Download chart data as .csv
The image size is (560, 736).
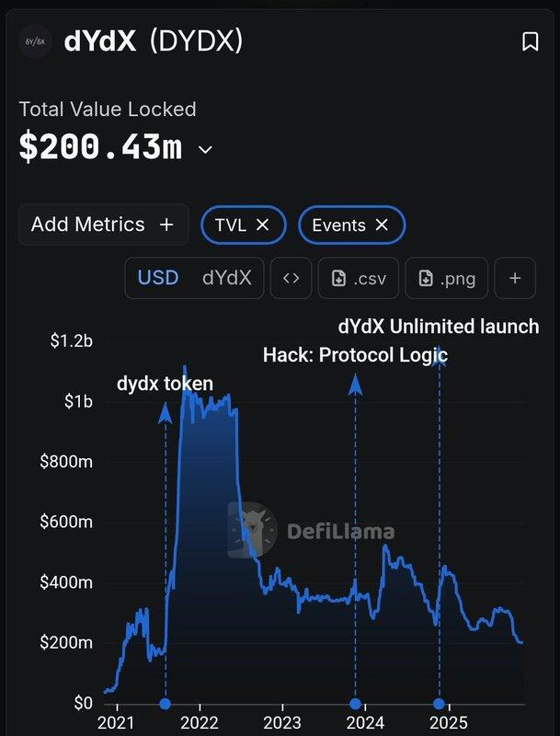(359, 278)
